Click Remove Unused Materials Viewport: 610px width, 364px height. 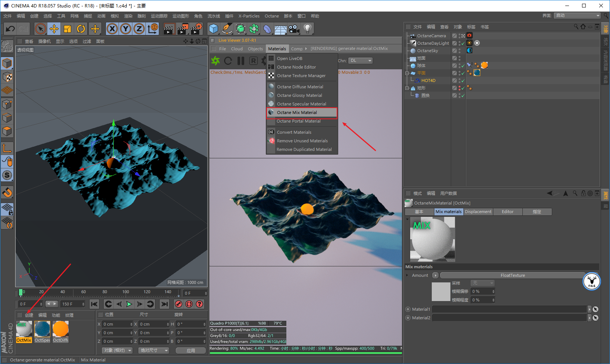point(302,141)
